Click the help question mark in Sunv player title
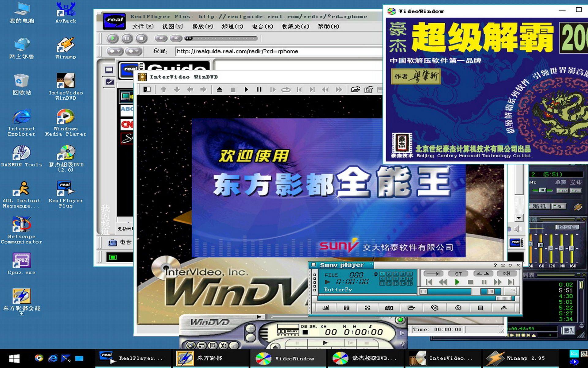The width and height of the screenshot is (588, 368). pyautogui.click(x=495, y=265)
